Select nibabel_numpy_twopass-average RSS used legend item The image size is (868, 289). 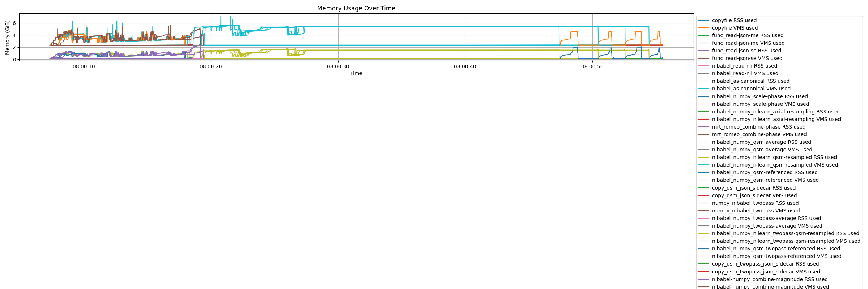click(x=759, y=219)
